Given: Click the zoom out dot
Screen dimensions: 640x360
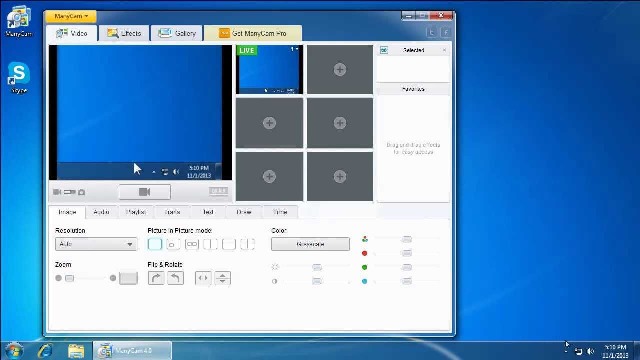Looking at the screenshot, I should pos(58,278).
